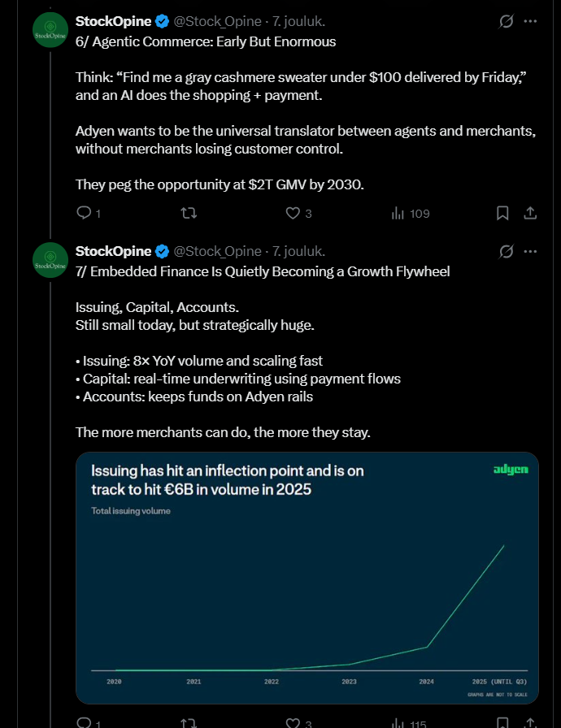This screenshot has height=728, width=561.
Task: Reply to the Agentic Commerce post
Action: click(84, 214)
